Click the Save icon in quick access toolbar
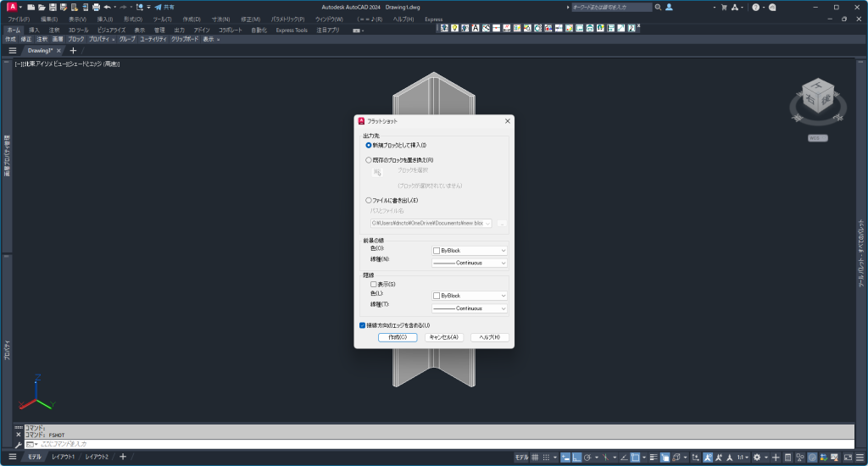 tap(52, 7)
